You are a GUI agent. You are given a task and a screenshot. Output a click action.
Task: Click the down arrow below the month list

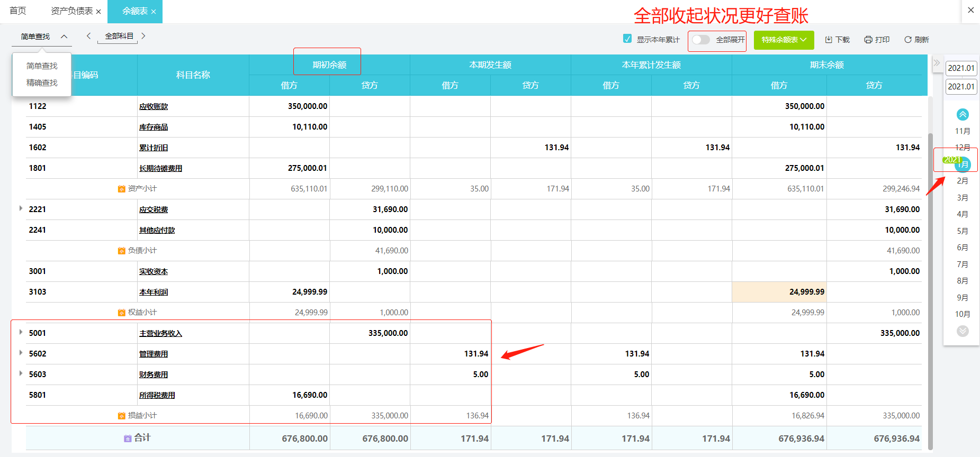(x=963, y=331)
